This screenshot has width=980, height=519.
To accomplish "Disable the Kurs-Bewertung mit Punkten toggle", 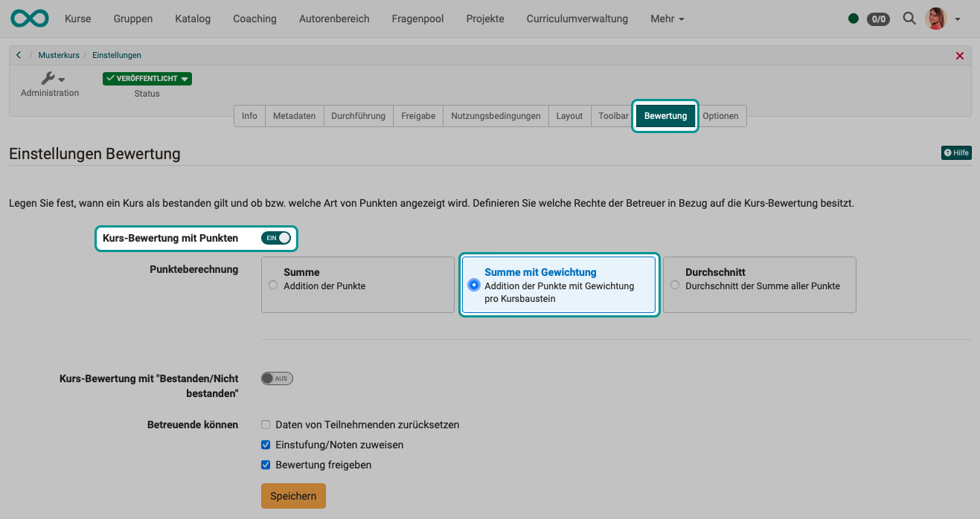I will [276, 238].
